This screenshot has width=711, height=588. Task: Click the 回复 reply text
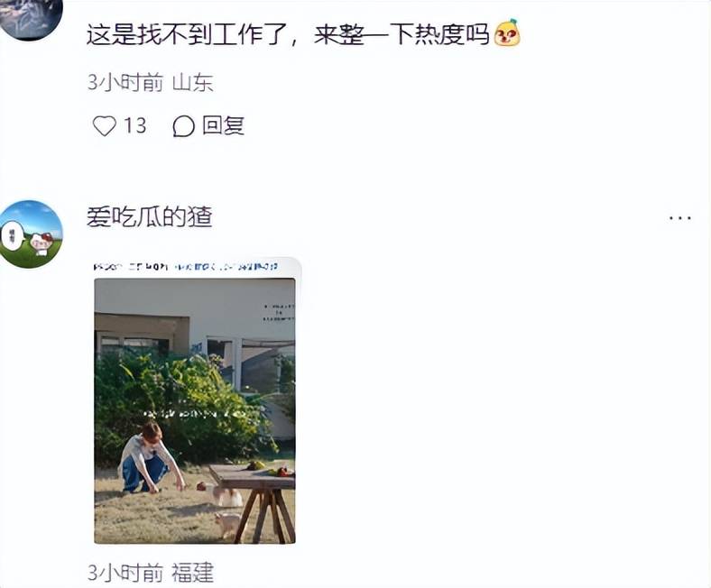click(223, 125)
